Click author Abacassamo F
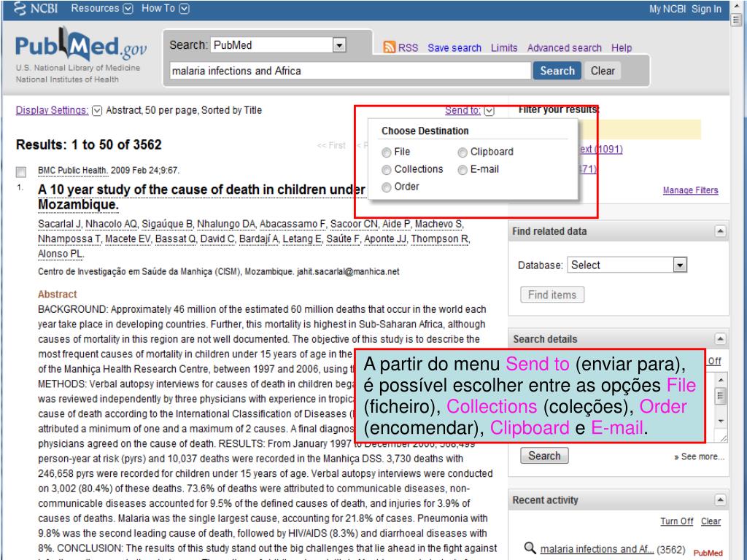Image resolution: width=747 pixels, height=560 pixels. pyautogui.click(x=293, y=224)
